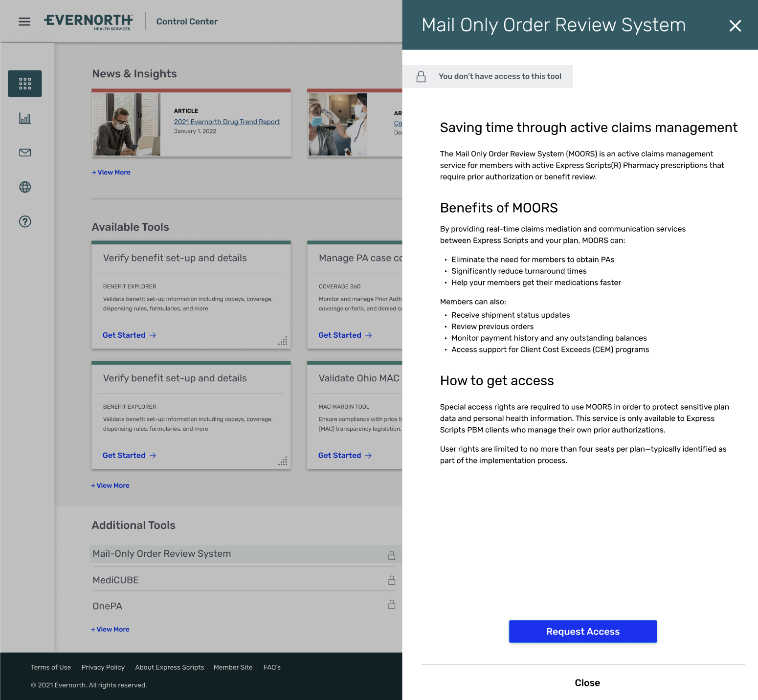
Task: Click arrow next to Coverage 360 Get Started
Action: [x=369, y=335]
